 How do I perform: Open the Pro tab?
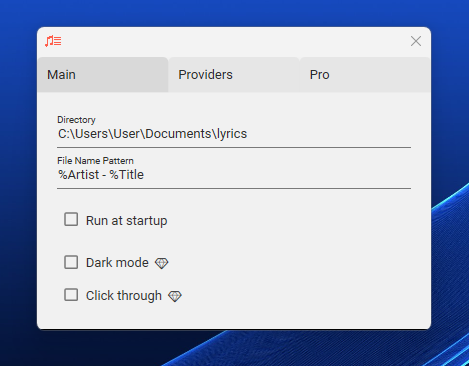[365, 75]
